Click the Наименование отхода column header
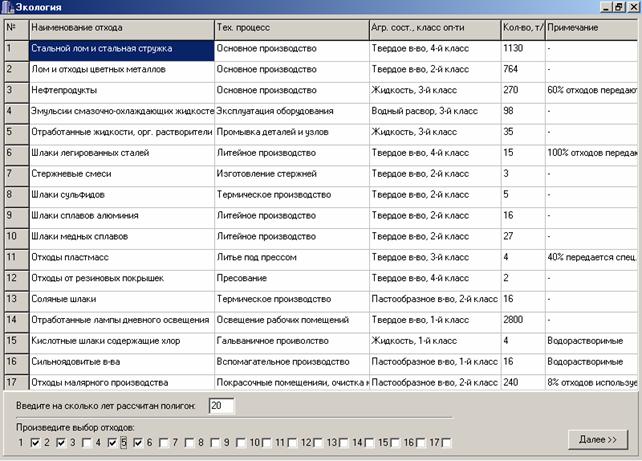This screenshot has height=461, width=642. coord(121,26)
